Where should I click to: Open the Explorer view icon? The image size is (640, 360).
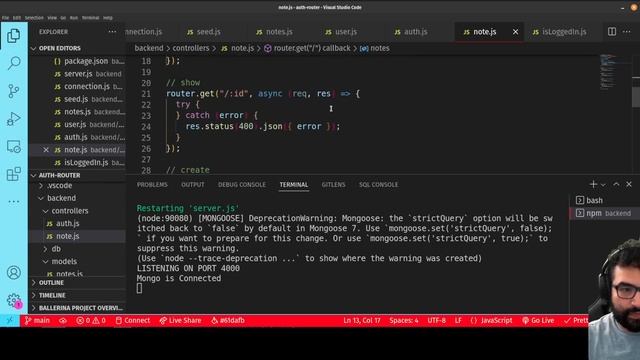(13, 36)
